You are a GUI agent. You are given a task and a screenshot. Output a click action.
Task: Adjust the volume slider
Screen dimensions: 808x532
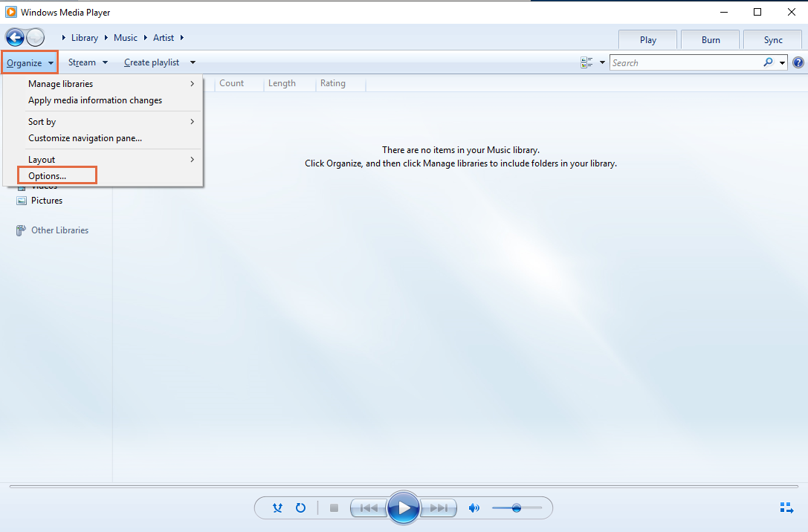coord(517,507)
